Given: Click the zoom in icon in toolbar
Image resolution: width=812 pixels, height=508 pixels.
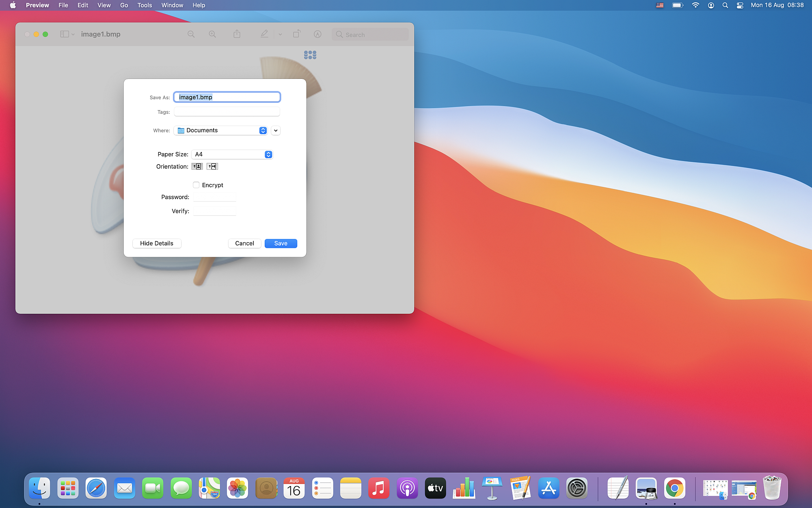Looking at the screenshot, I should click(x=212, y=34).
